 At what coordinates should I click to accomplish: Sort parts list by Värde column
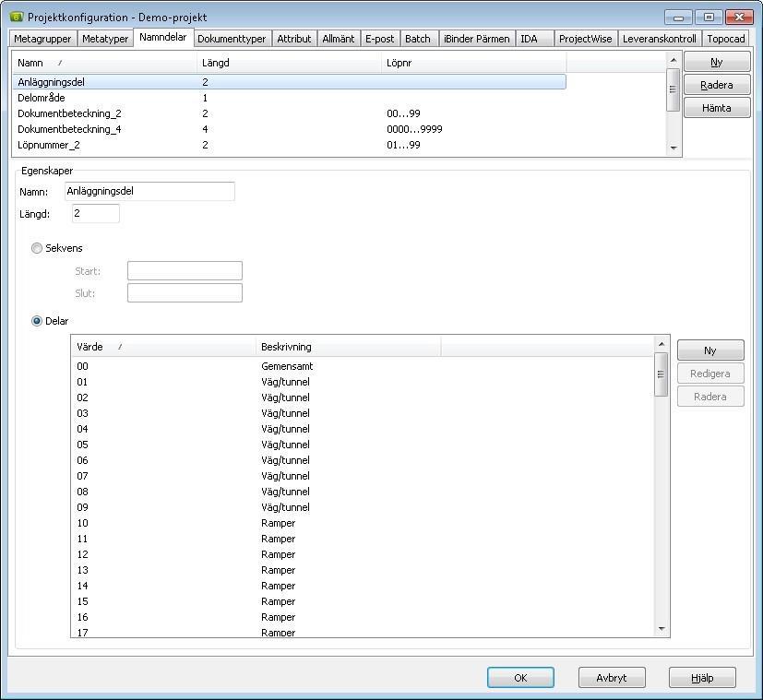click(x=163, y=347)
